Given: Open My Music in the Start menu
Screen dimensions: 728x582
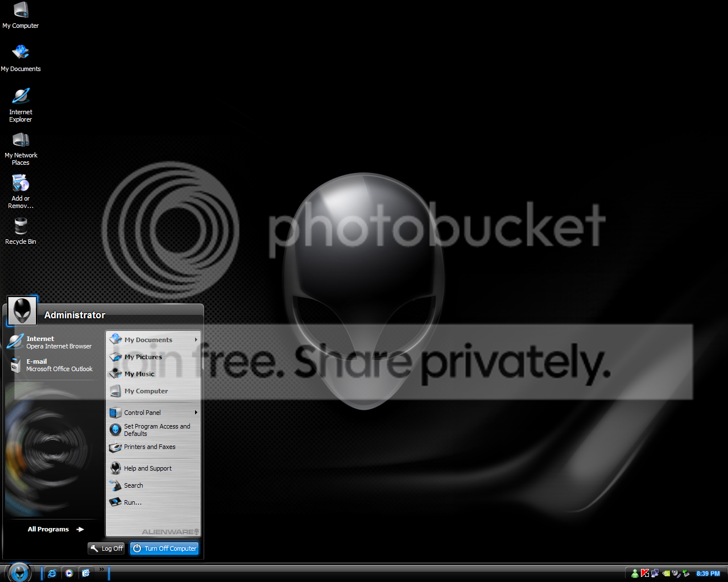Looking at the screenshot, I should [x=154, y=374].
